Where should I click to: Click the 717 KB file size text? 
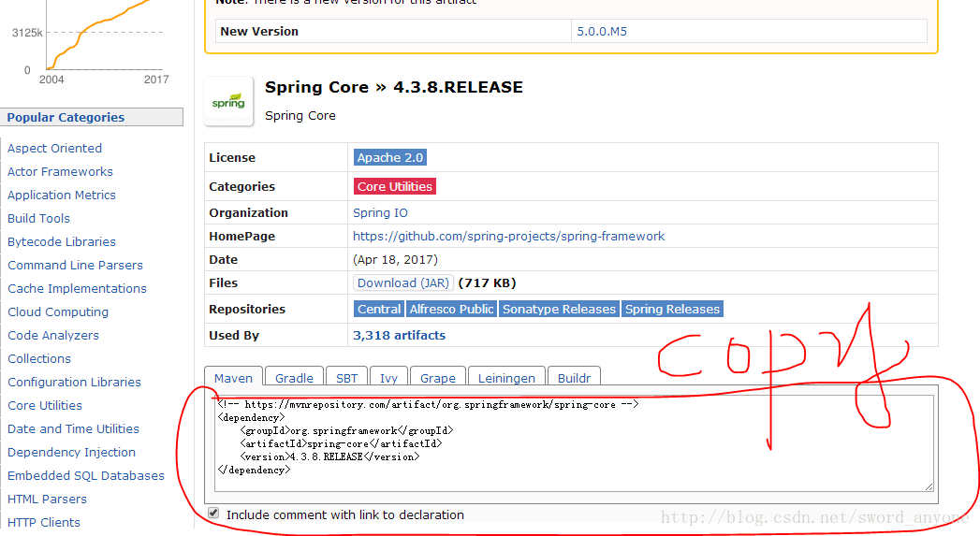tap(487, 282)
